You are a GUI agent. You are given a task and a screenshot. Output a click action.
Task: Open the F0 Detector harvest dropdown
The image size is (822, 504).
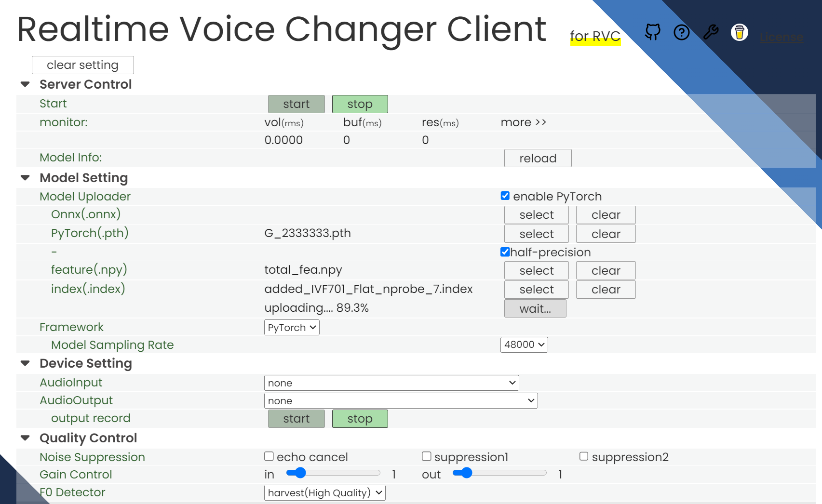[x=324, y=493]
